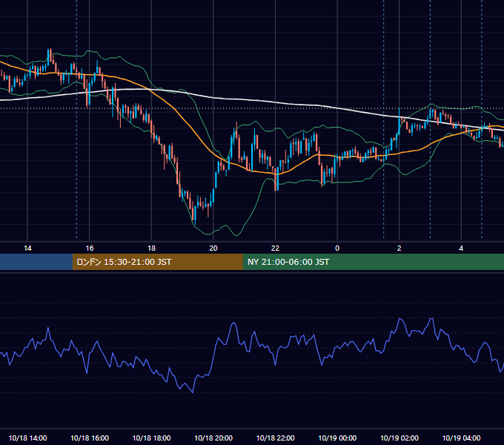The height and width of the screenshot is (445, 504).
Task: Click the 14 hour axis label
Action: pos(27,248)
